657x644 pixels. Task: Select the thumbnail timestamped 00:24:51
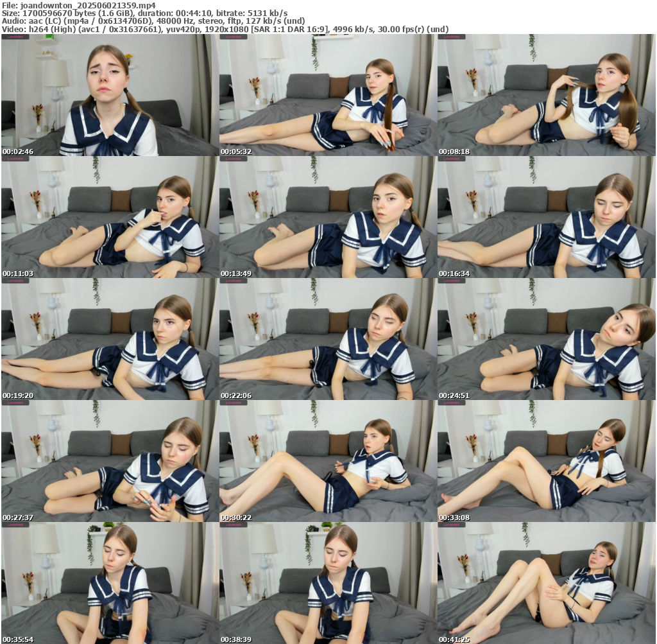click(547, 339)
